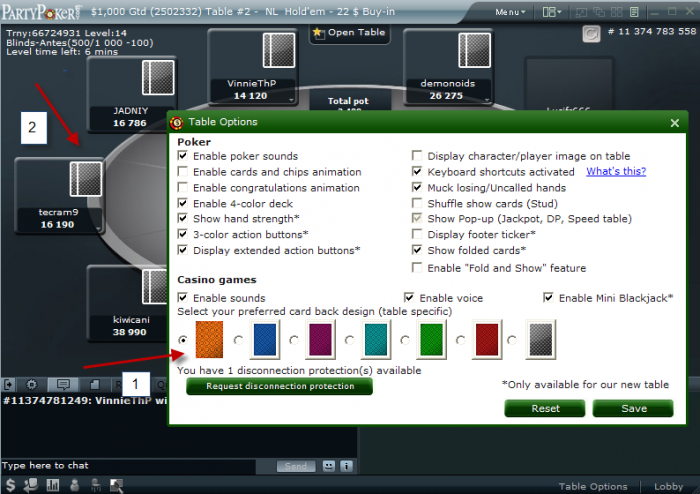Click the leave table exit-arrow icon
Image resolution: width=700 pixels, height=494 pixels.
point(9,384)
